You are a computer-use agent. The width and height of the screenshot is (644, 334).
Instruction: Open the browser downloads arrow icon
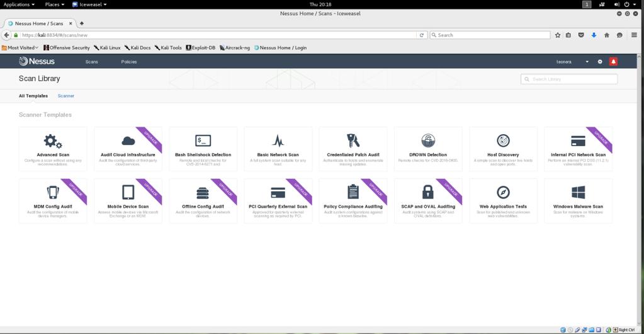[594, 35]
